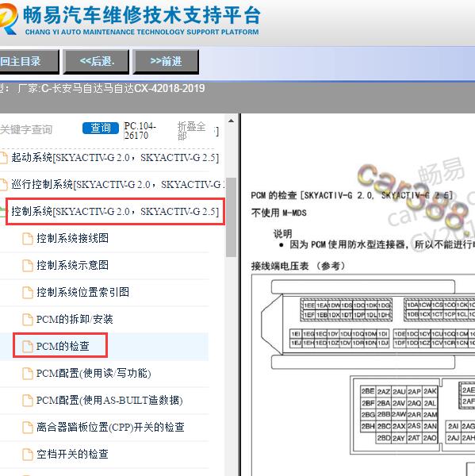This screenshot has width=475, height=476.
Task: Open PCM配置(使用读/写功能) document
Action: (x=94, y=373)
